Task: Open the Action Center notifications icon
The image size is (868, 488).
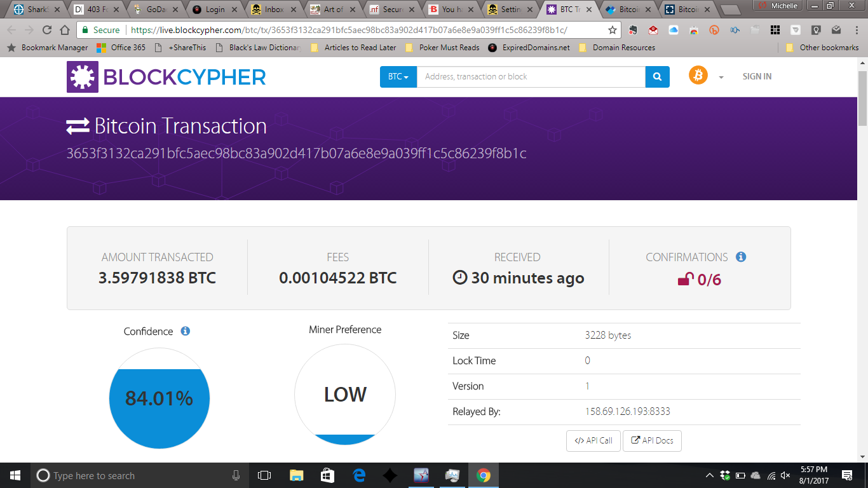Action: point(847,475)
